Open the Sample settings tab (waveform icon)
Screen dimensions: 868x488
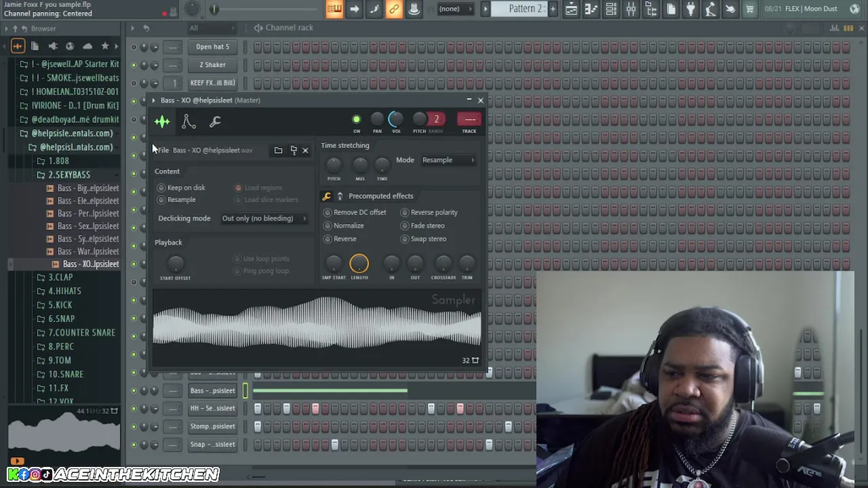coord(162,121)
